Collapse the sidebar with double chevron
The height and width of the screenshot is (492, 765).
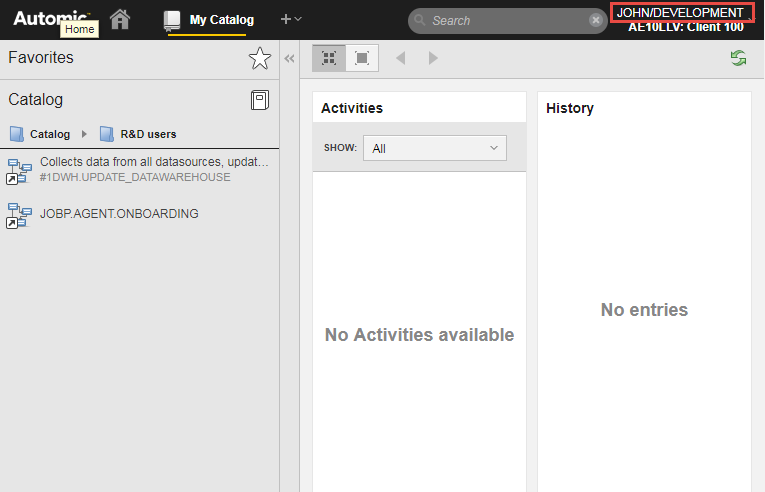pos(289,59)
